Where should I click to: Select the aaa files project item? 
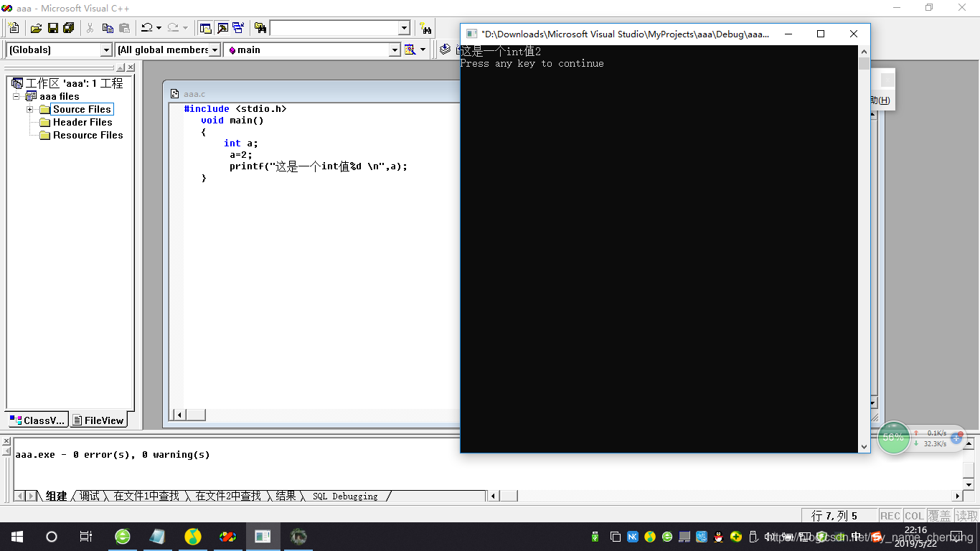point(59,96)
